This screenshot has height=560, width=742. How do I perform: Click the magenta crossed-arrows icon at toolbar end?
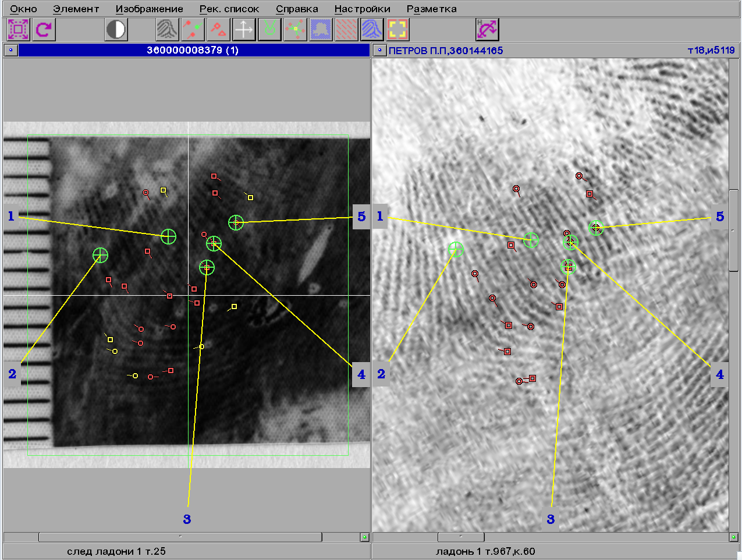pos(487,29)
